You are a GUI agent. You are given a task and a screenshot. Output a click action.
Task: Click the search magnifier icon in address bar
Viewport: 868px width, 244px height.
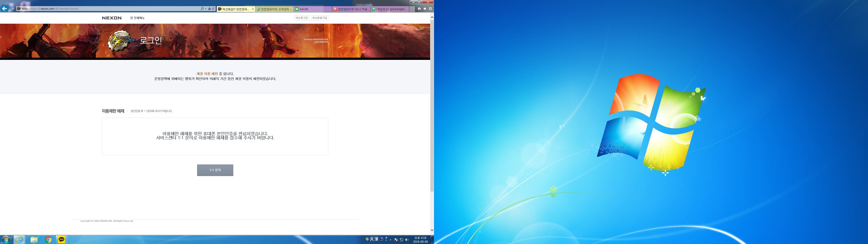tap(202, 9)
